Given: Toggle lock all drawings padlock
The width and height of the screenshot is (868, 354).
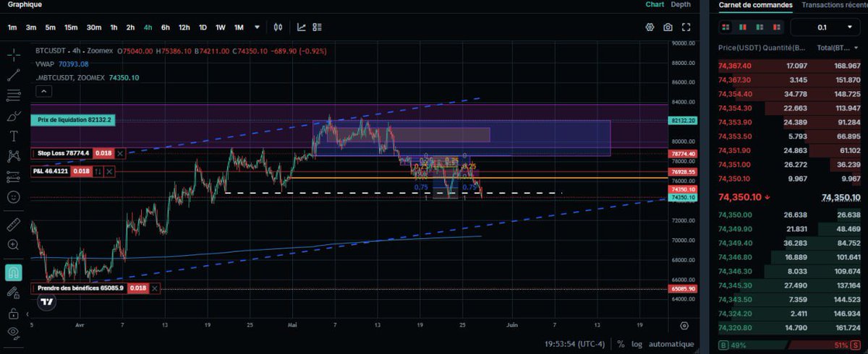Looking at the screenshot, I should coord(13,314).
